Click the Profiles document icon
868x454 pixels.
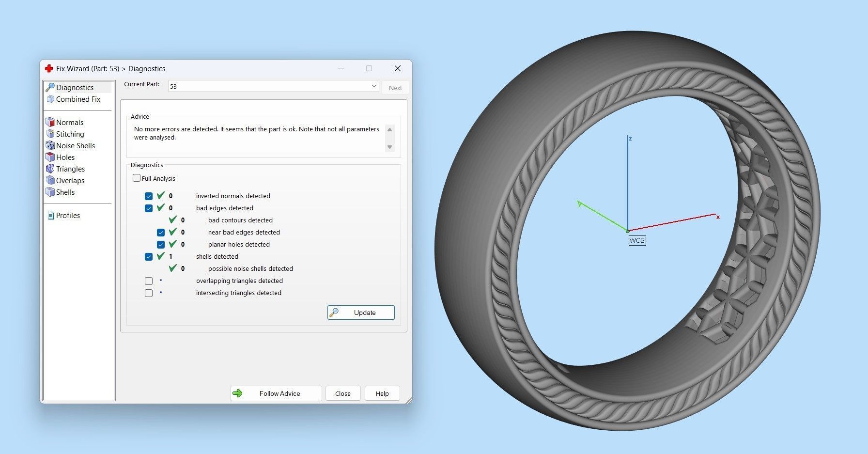point(50,216)
